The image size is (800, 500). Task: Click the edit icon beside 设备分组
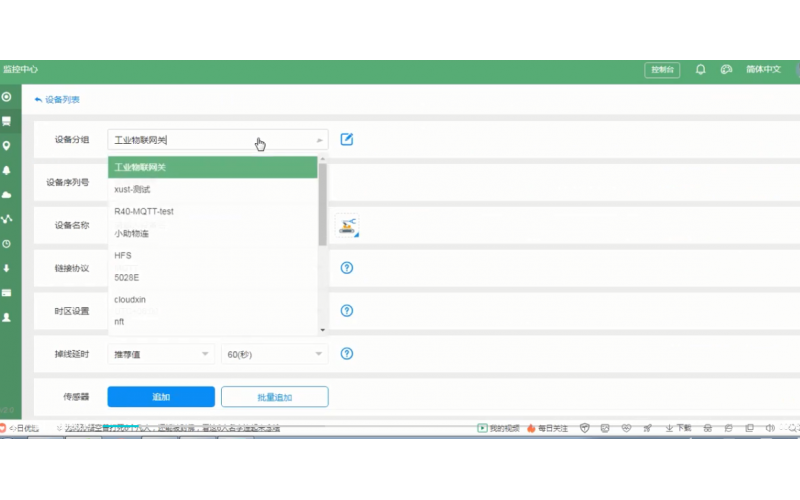tap(347, 140)
